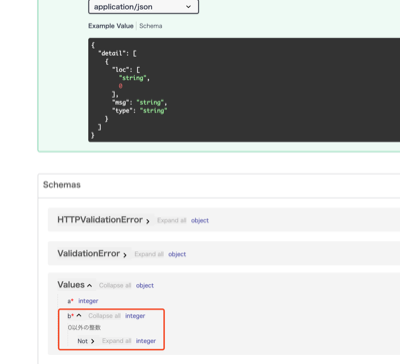
Task: Collapse the Values schema chevron
Action: coord(89,286)
